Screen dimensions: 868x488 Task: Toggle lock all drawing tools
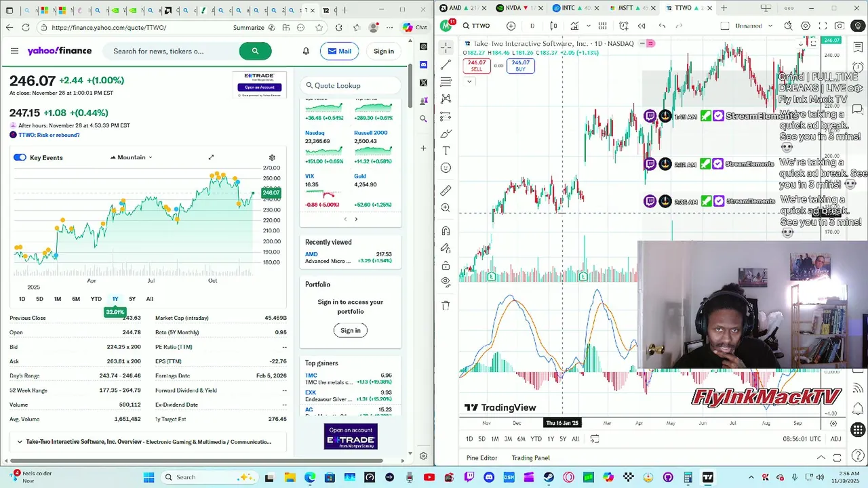click(x=446, y=266)
